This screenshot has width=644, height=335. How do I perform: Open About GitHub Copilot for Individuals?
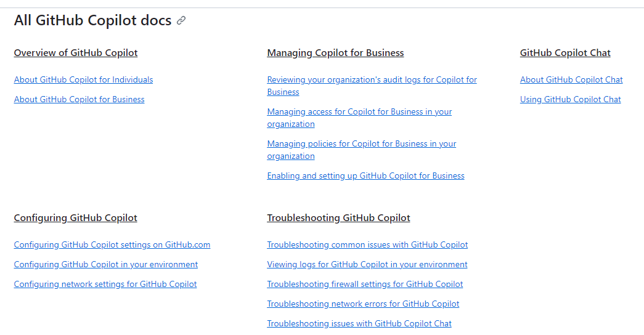(x=83, y=79)
